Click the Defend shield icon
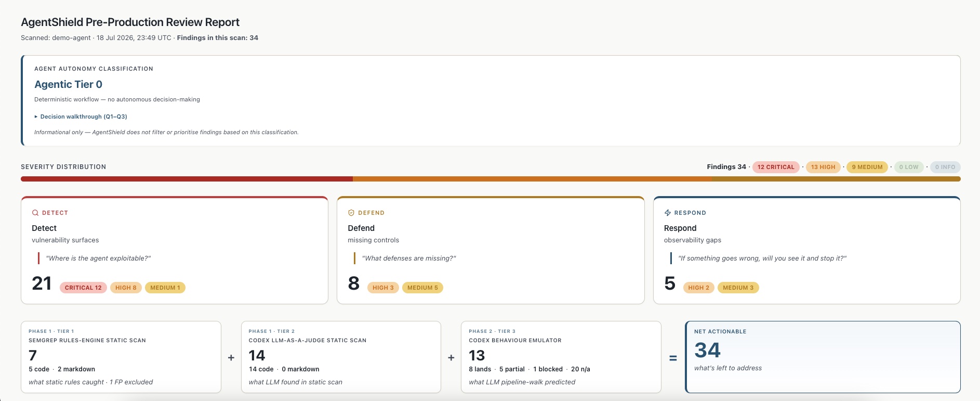 click(351, 213)
